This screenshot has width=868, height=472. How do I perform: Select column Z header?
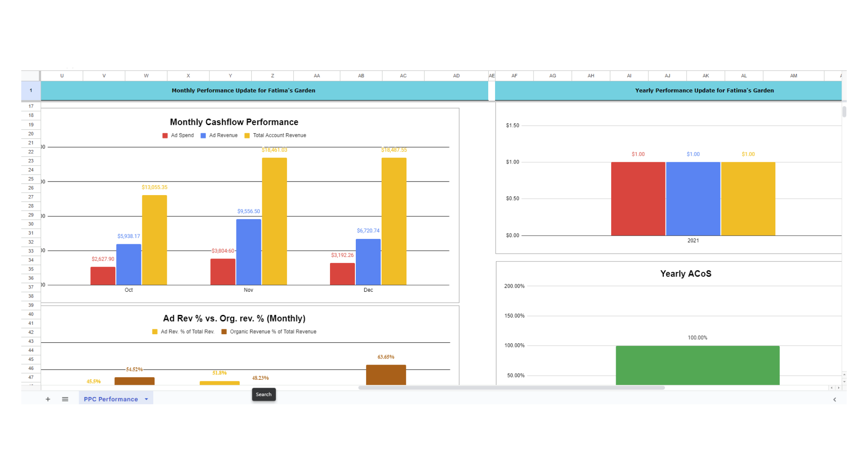[272, 76]
